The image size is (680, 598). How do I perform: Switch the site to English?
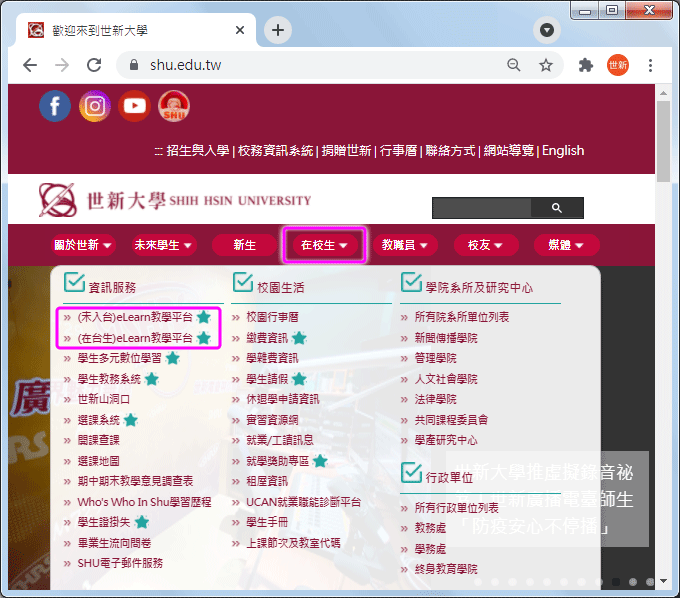(563, 150)
